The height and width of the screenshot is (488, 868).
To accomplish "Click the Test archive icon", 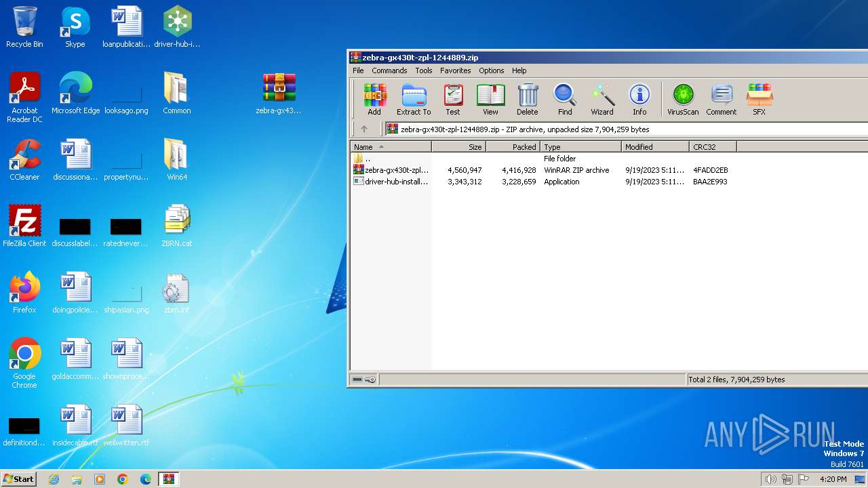I will coord(453,100).
